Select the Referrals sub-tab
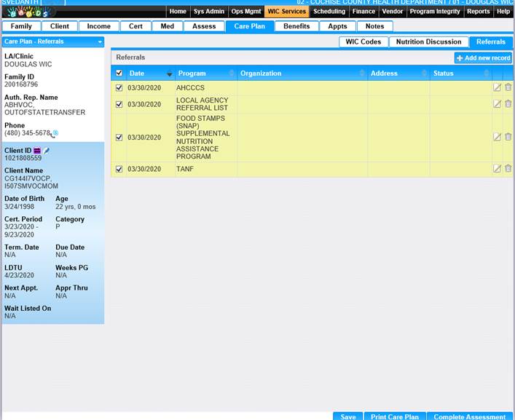Viewport: 515px width, 420px height. [x=491, y=42]
